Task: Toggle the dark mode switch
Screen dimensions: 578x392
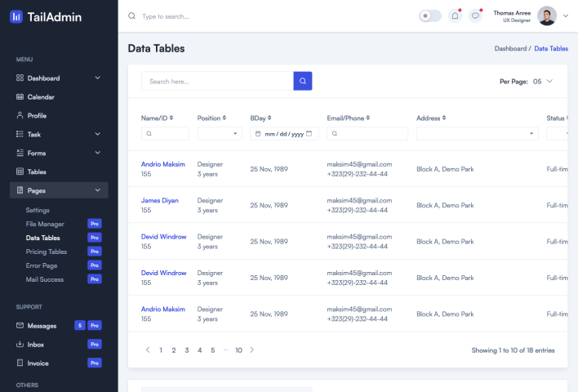Action: click(429, 16)
